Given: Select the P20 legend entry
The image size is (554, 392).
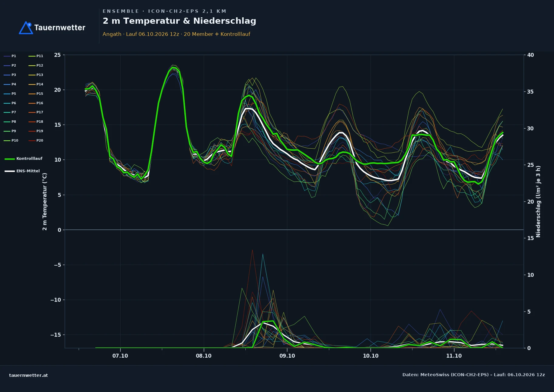Looking at the screenshot, I should point(36,140).
